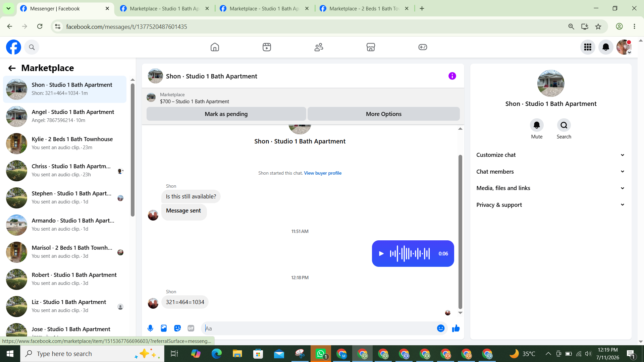Install app icon in address bar
The image size is (644, 362).
[585, 26]
